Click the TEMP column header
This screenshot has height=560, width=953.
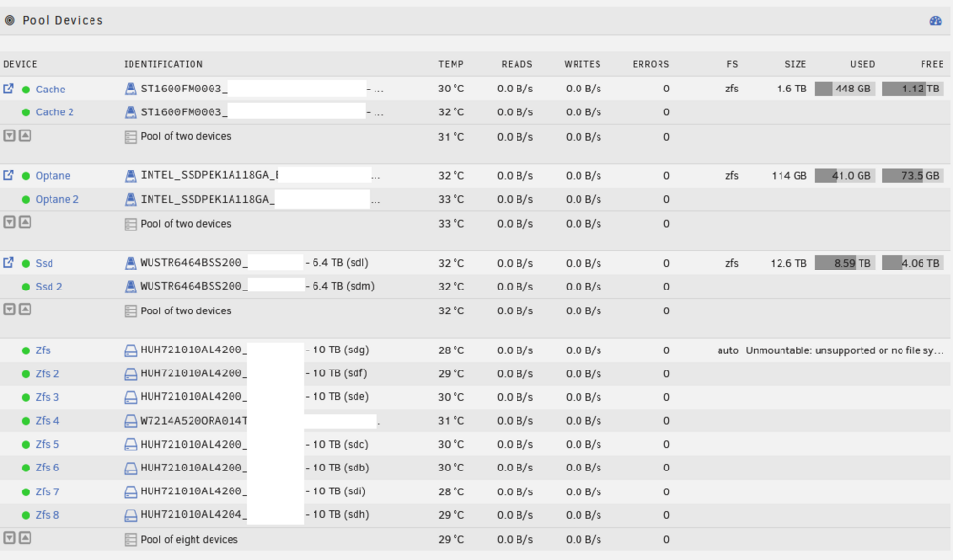451,64
